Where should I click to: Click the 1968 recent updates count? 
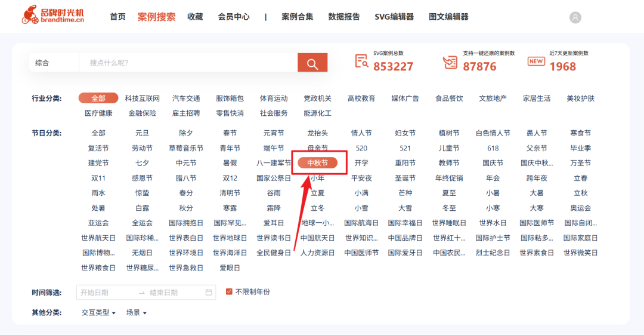coord(563,67)
